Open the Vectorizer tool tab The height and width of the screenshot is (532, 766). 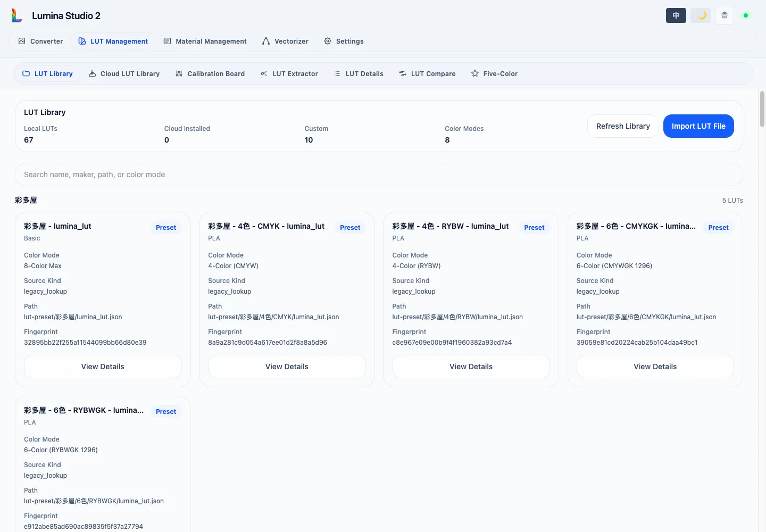coord(285,41)
